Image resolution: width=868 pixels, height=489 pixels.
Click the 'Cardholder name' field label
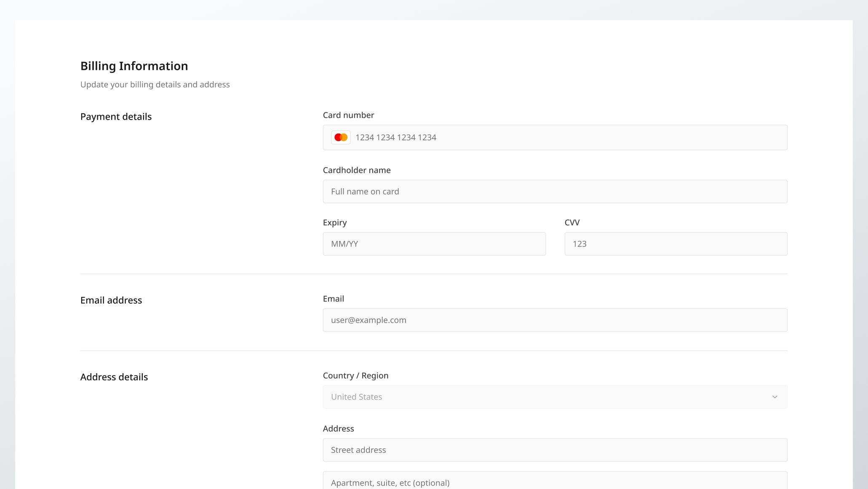tap(357, 170)
